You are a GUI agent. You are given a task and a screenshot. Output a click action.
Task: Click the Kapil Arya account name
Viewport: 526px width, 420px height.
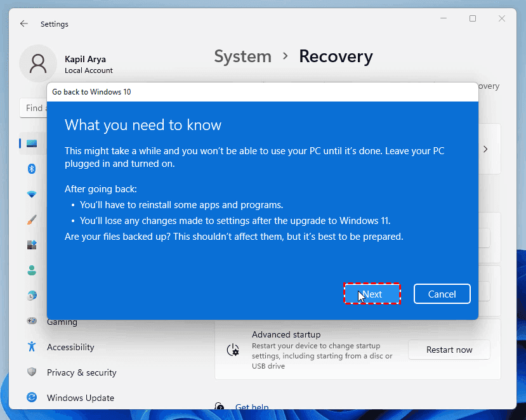[x=85, y=59]
